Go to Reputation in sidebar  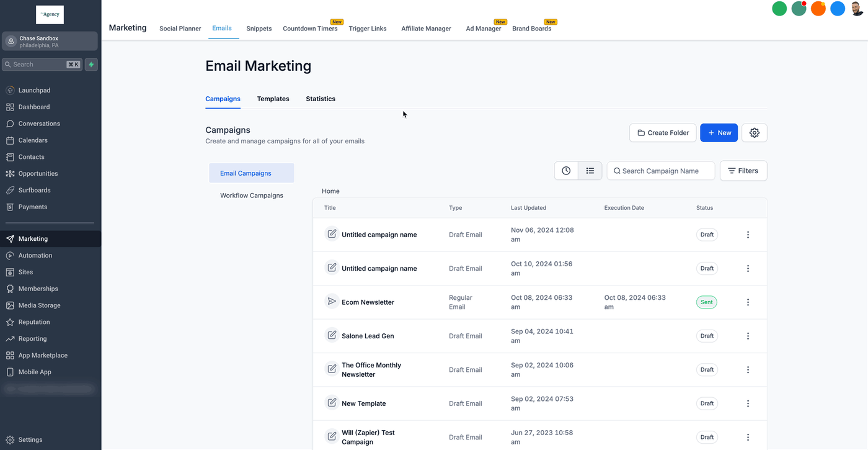tap(33, 322)
